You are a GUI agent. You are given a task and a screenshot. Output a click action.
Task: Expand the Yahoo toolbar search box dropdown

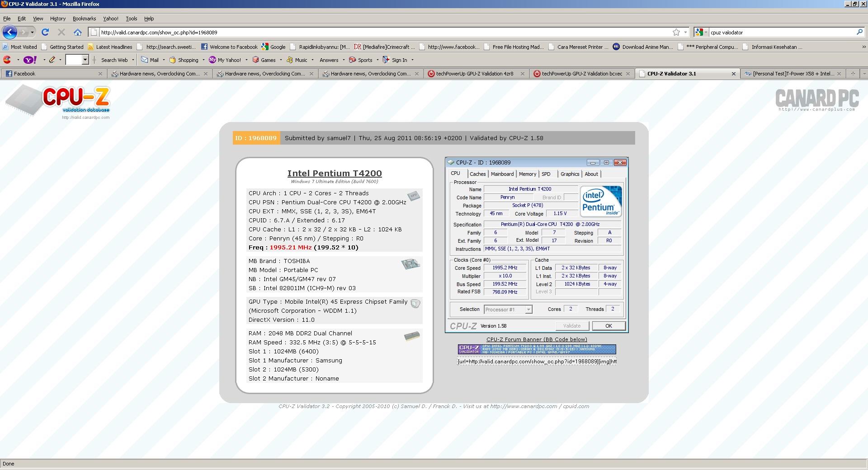(x=85, y=60)
